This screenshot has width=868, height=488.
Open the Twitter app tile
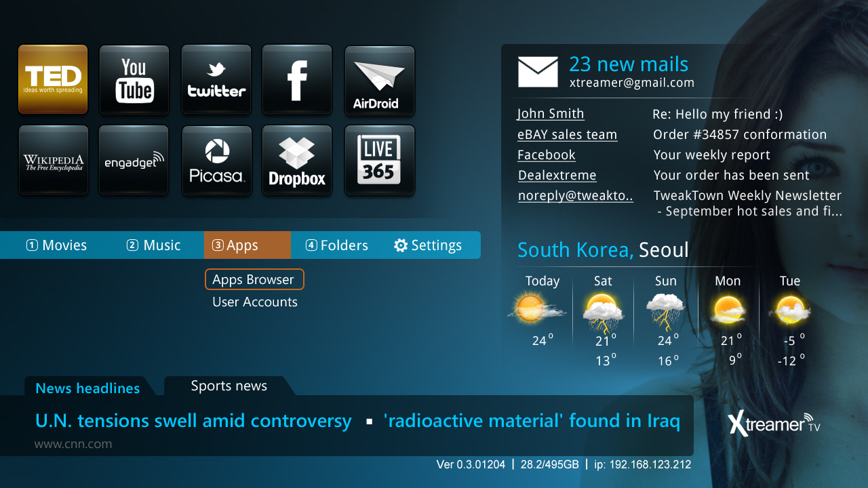pos(216,79)
